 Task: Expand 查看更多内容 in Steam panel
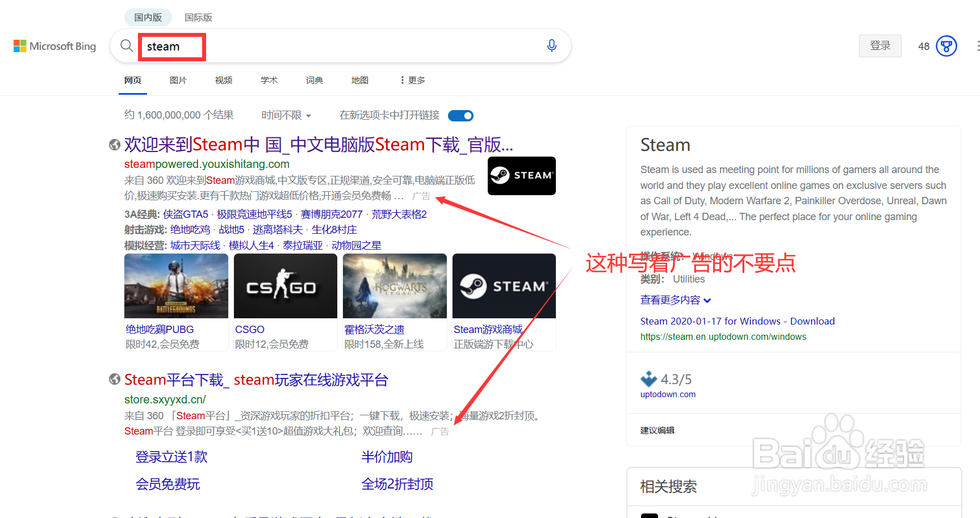pyautogui.click(x=676, y=300)
